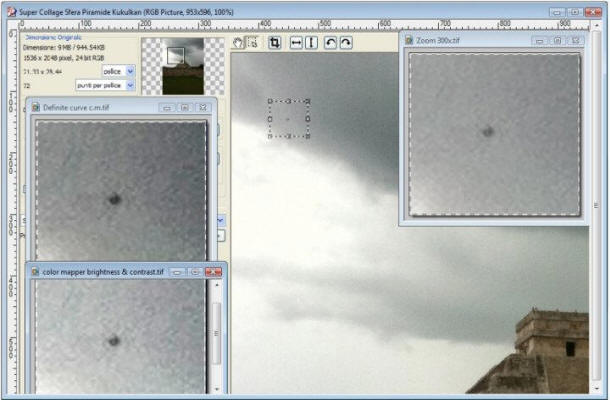Screen dimensions: 610x400
Task: Rotate image clockwise
Action: [x=345, y=43]
